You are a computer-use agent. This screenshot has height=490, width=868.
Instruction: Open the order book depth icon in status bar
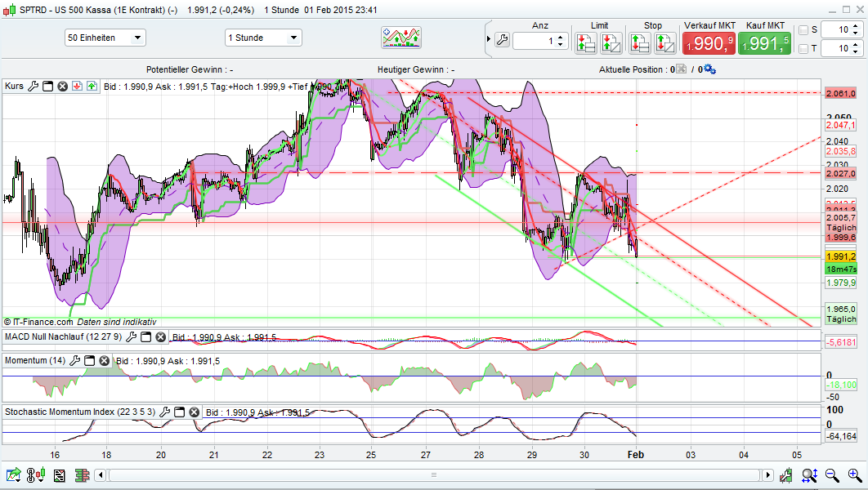[83, 474]
